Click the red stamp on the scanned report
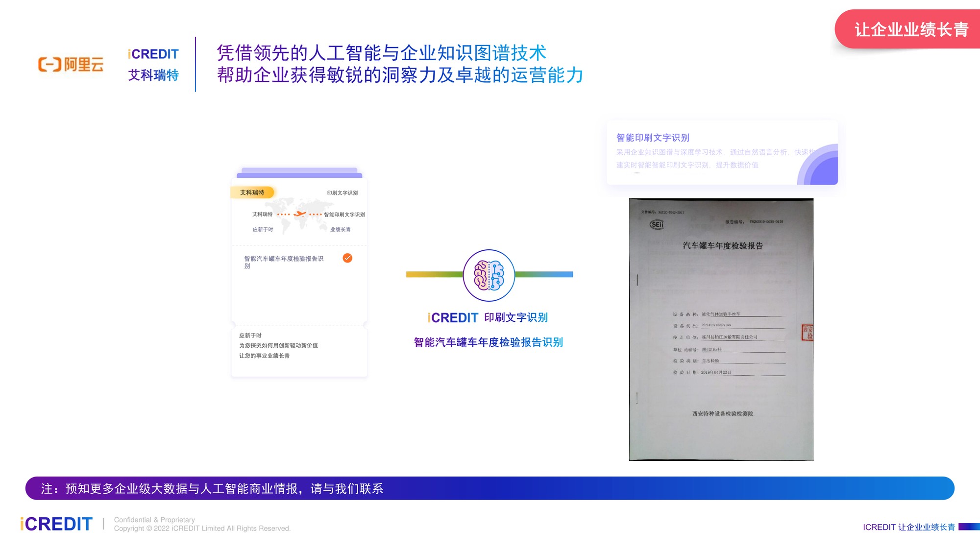The height and width of the screenshot is (551, 980). pyautogui.click(x=808, y=333)
